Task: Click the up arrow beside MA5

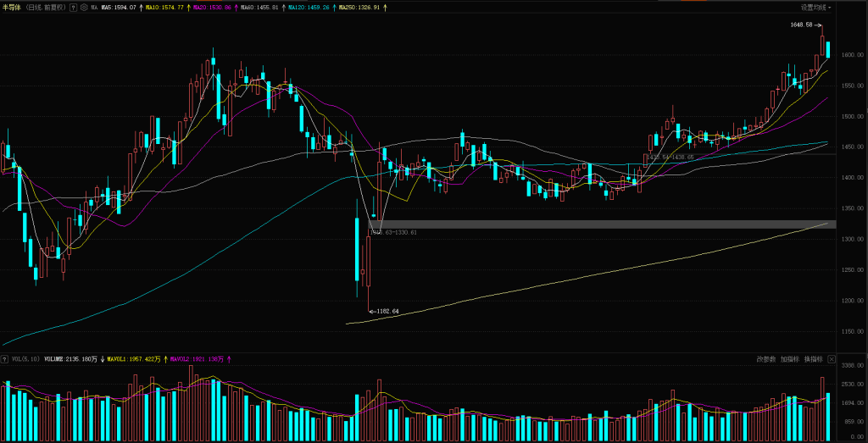Action: [x=141, y=7]
